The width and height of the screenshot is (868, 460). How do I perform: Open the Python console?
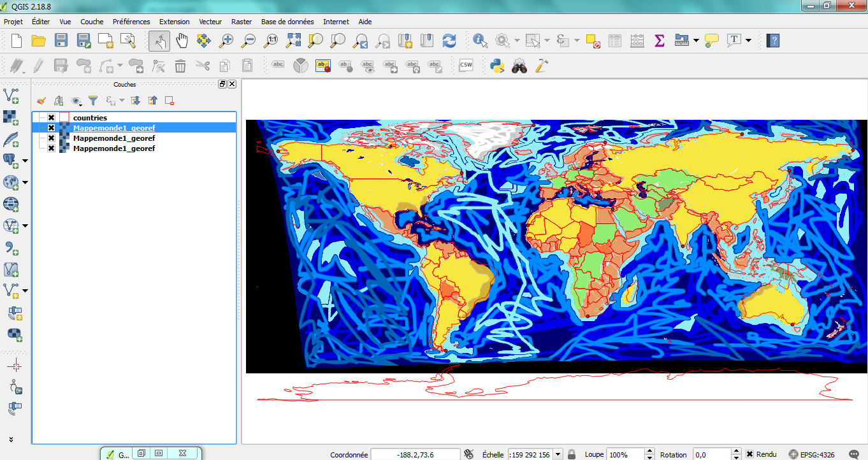[497, 65]
